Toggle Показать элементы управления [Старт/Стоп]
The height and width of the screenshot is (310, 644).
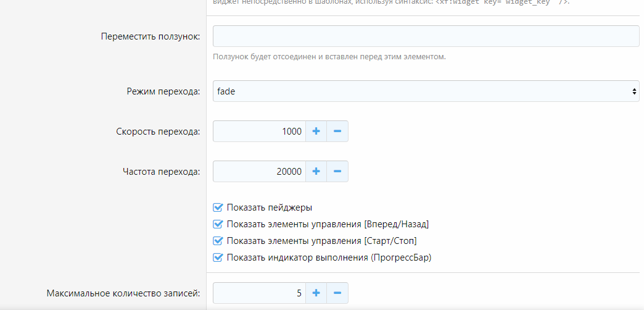[x=217, y=241]
